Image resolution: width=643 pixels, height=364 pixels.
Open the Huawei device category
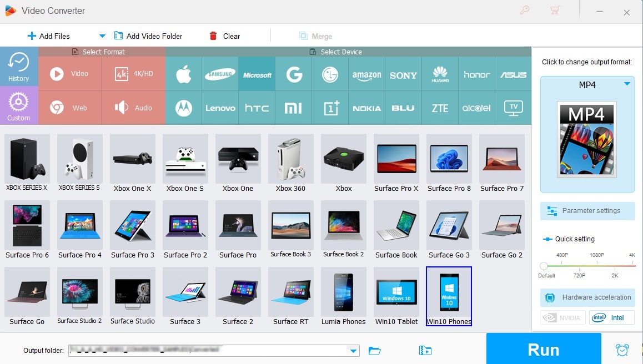point(440,74)
